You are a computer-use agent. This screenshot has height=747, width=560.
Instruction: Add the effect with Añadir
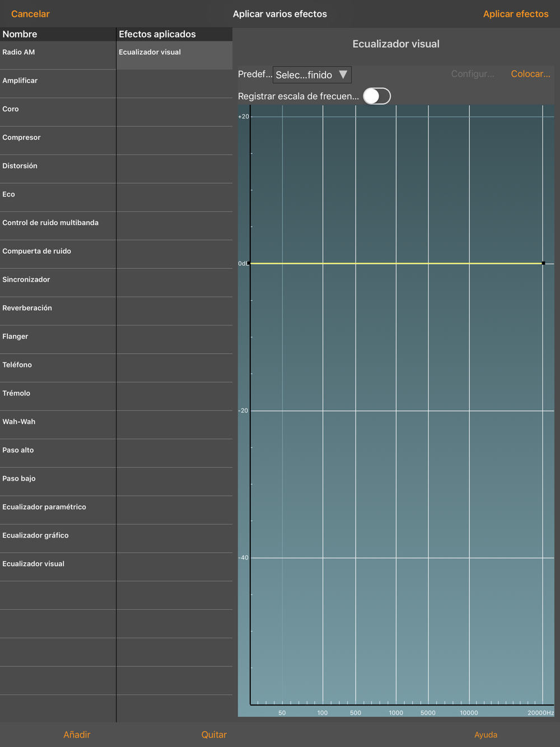point(77,735)
